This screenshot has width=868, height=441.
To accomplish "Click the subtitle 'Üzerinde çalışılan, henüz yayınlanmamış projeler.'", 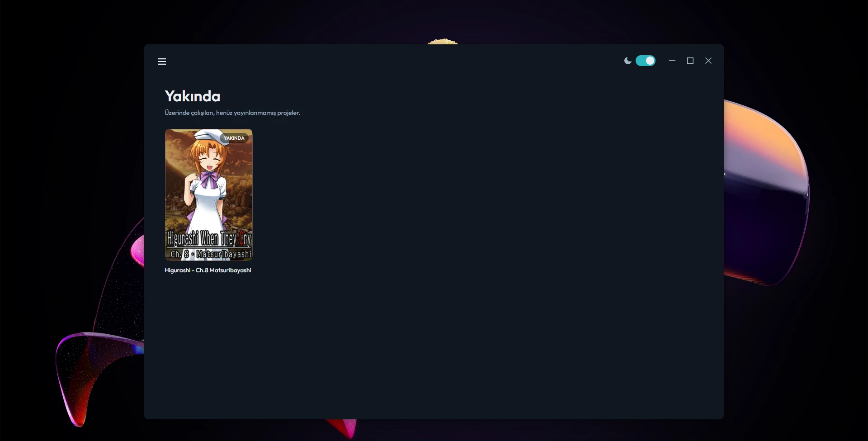I will click(x=232, y=113).
